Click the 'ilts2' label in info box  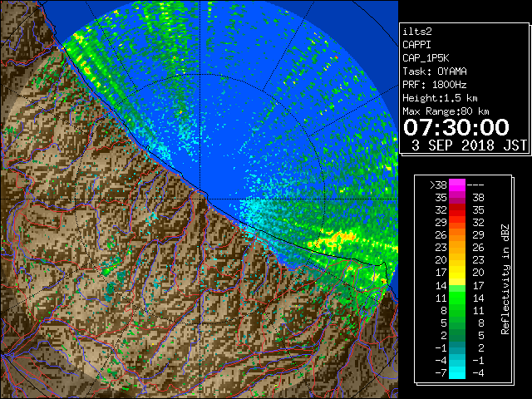pos(417,32)
